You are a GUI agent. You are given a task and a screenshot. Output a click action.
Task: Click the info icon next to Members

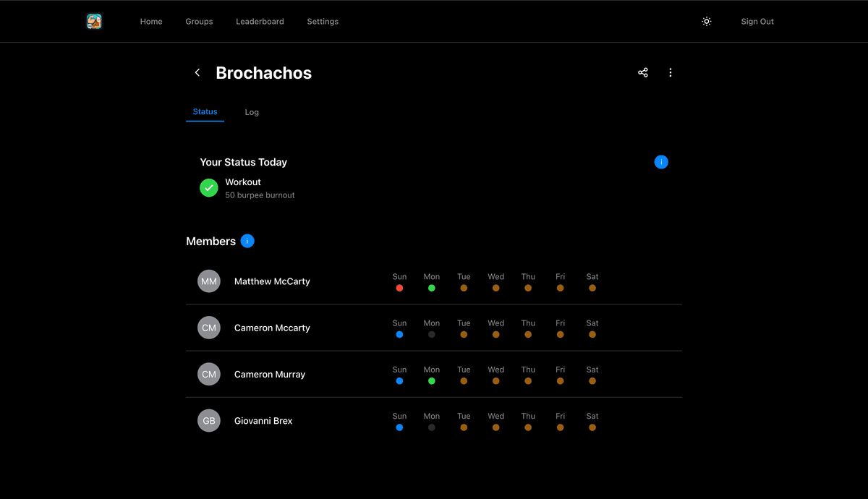click(247, 241)
